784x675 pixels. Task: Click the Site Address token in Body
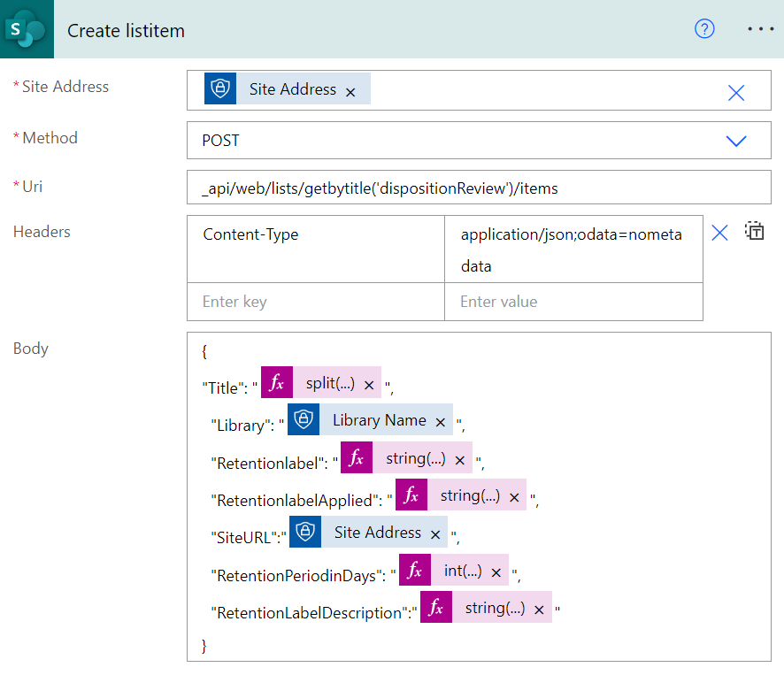coord(377,533)
